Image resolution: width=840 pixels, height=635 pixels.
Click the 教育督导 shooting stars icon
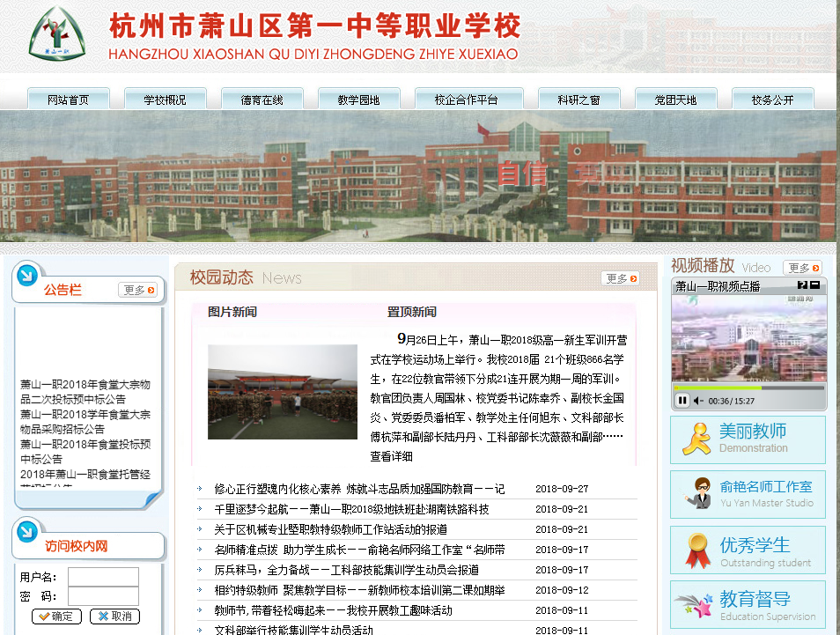pyautogui.click(x=695, y=605)
